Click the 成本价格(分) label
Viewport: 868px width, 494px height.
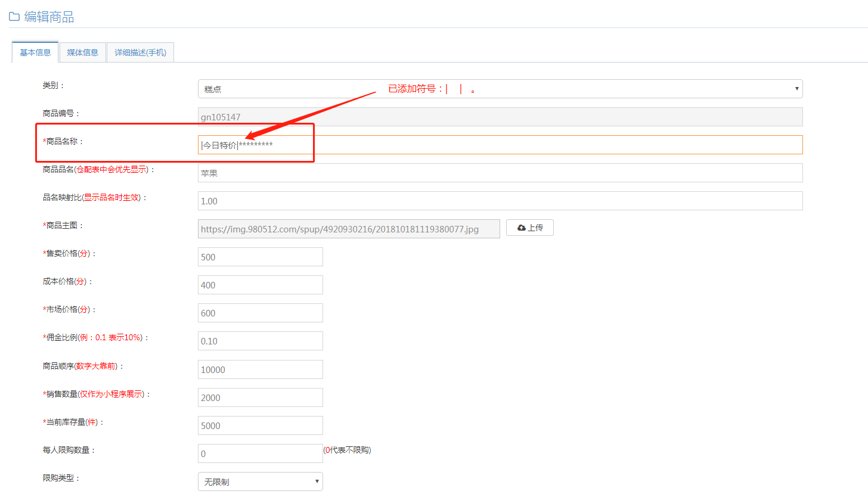68,281
